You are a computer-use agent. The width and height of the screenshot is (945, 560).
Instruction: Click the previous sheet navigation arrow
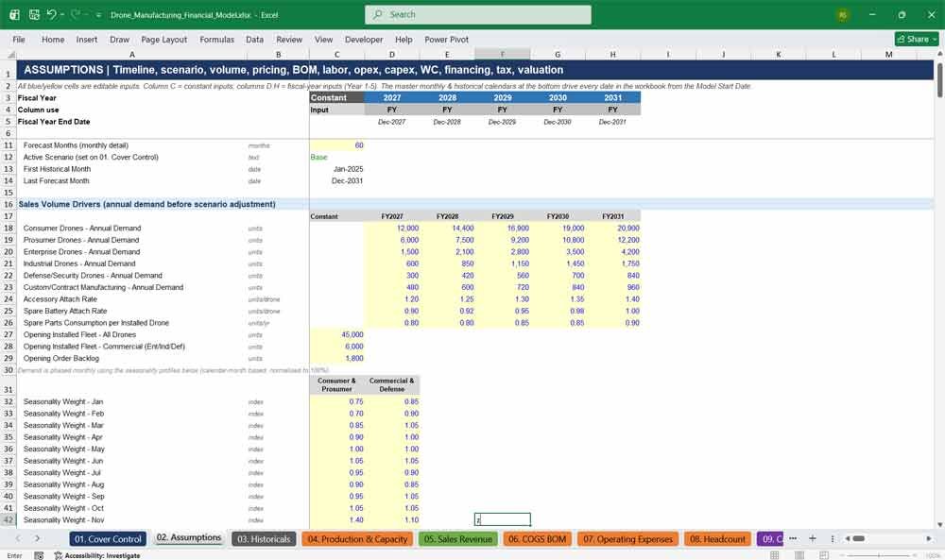click(18, 538)
